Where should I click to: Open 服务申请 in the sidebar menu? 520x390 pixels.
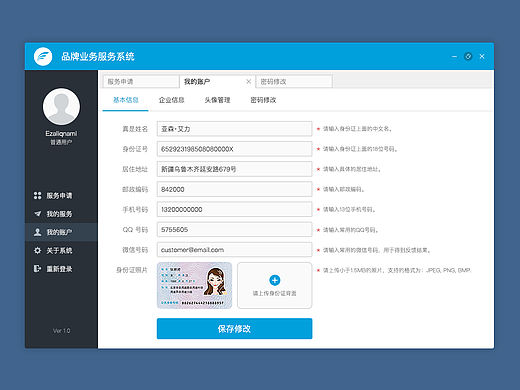61,196
